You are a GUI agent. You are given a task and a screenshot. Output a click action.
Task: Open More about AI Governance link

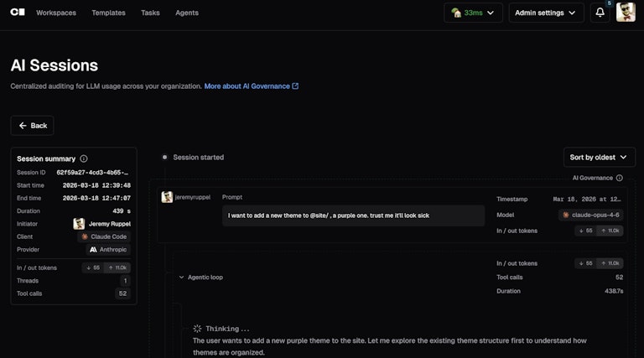point(251,86)
